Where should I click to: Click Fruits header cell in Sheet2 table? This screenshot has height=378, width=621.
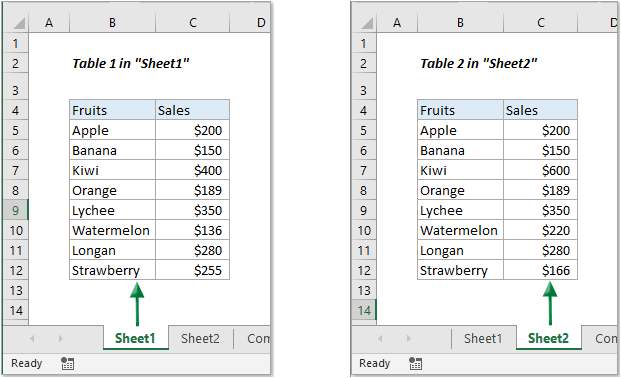point(460,110)
